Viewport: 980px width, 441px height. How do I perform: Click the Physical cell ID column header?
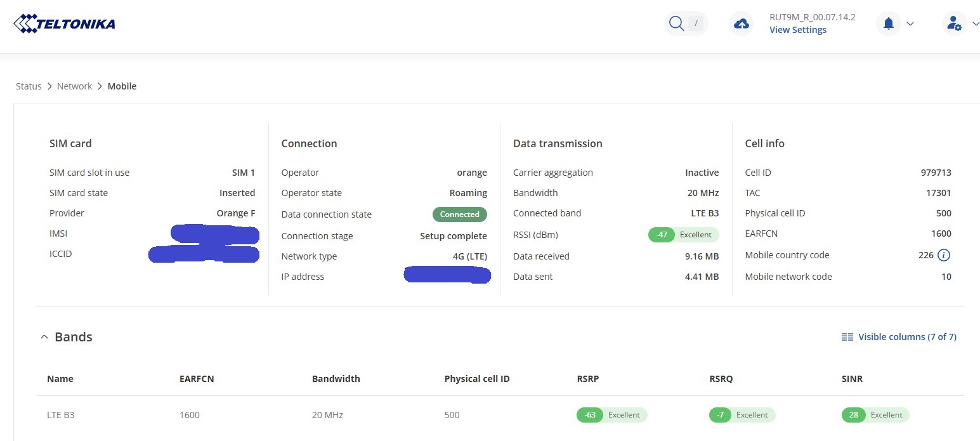tap(477, 379)
